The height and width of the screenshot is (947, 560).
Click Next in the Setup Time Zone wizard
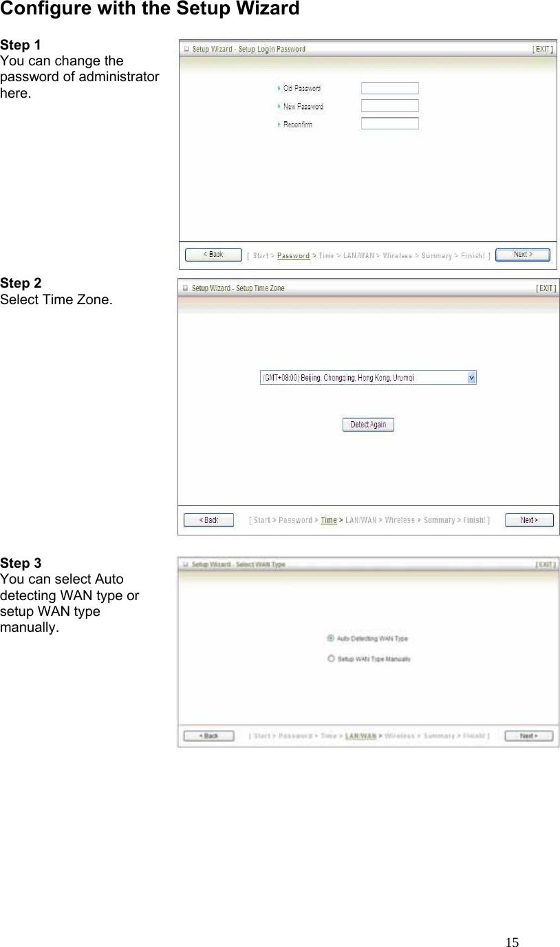coord(529,520)
